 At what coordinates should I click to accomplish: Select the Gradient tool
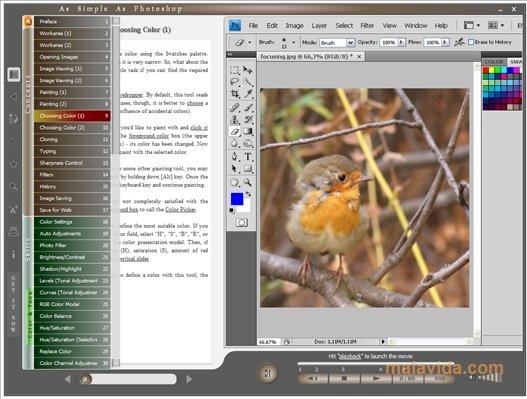(248, 131)
